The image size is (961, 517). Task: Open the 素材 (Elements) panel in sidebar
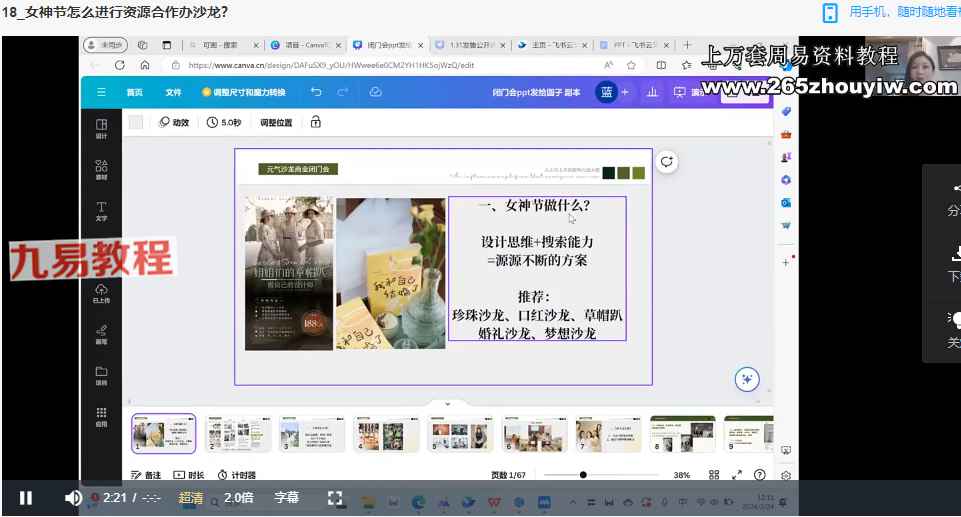point(101,170)
